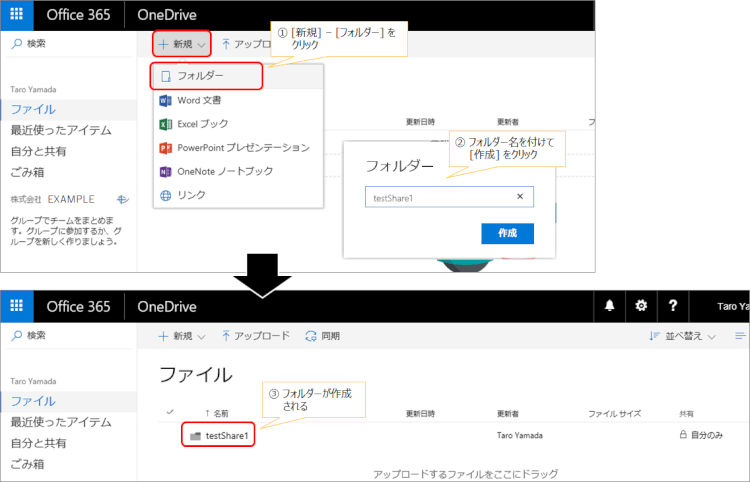
Task: Click OneDrive in the top header
Action: point(167,15)
